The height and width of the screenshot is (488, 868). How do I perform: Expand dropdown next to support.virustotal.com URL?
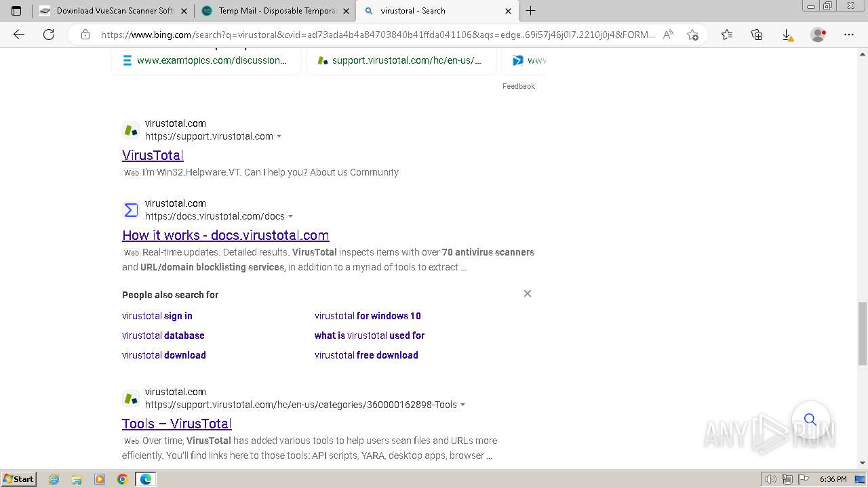click(279, 136)
